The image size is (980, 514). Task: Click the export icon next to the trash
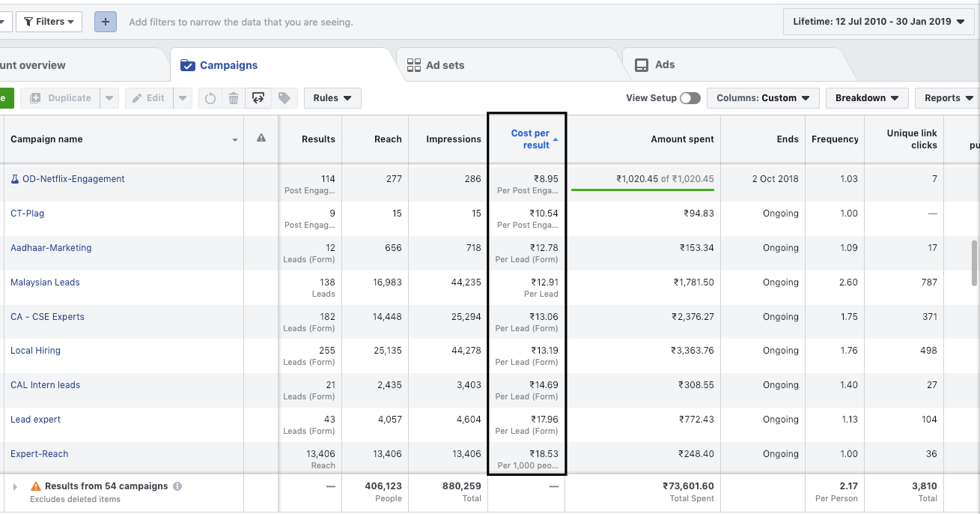[258, 98]
